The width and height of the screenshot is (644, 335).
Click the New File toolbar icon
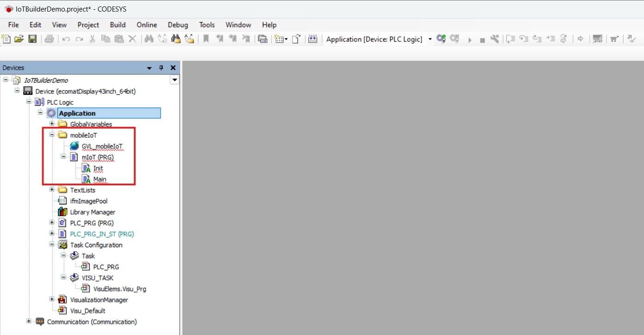6,39
